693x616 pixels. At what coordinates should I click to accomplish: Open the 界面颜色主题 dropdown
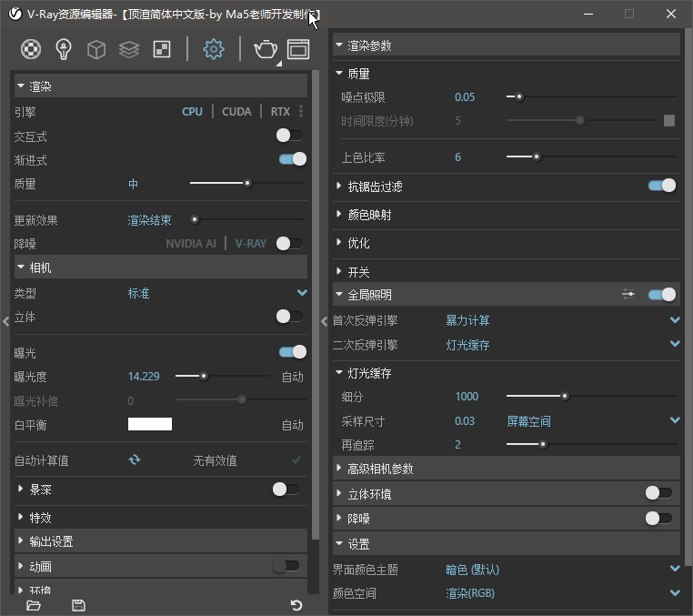point(675,569)
